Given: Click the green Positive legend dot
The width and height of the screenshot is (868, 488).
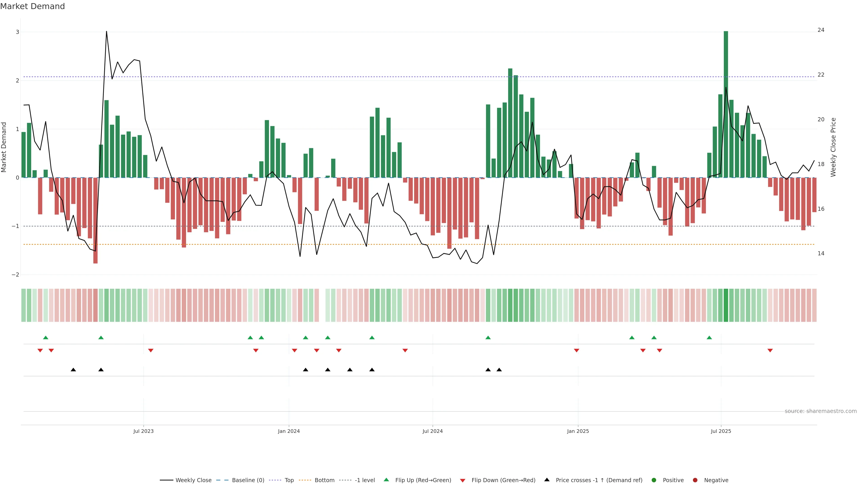Looking at the screenshot, I should click(654, 480).
